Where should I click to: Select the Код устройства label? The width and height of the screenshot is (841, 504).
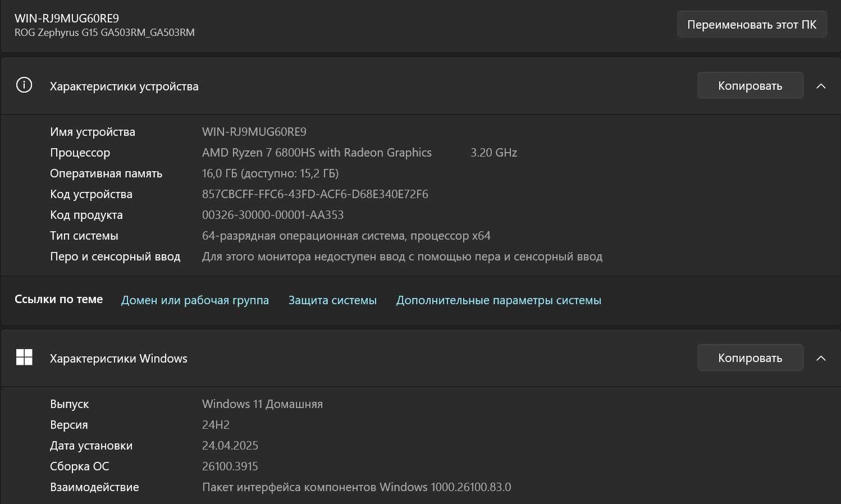click(x=91, y=194)
